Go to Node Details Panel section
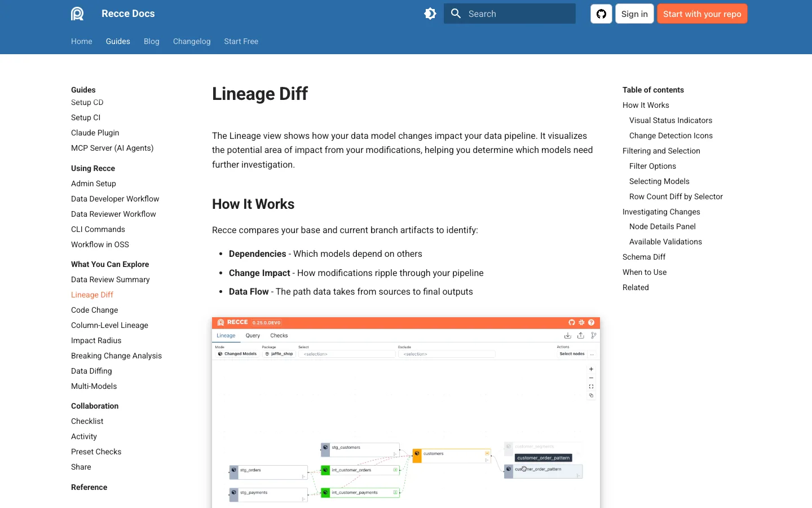Viewport: 812px width, 508px height. pos(663,226)
